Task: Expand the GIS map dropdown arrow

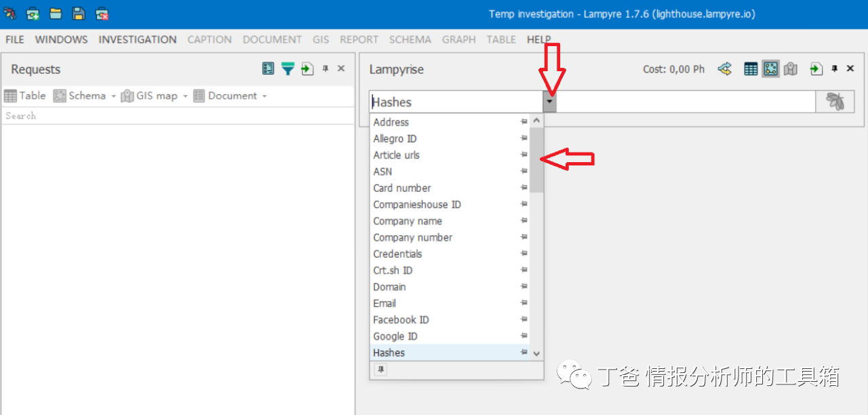Action: click(185, 96)
